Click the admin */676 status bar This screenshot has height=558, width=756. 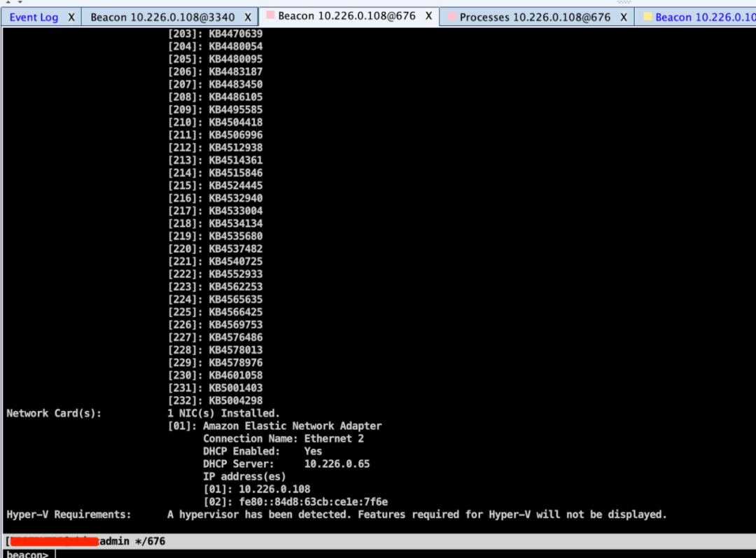pos(133,541)
